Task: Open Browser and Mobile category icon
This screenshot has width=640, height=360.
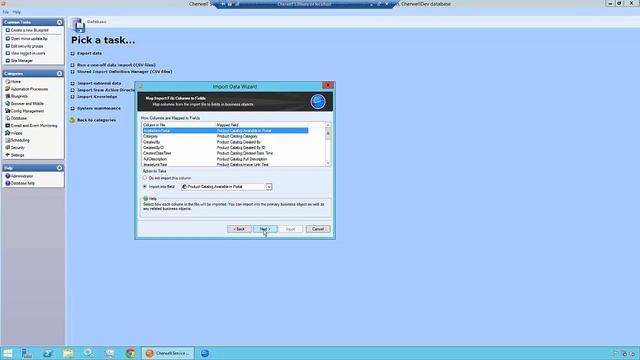Action: point(7,104)
